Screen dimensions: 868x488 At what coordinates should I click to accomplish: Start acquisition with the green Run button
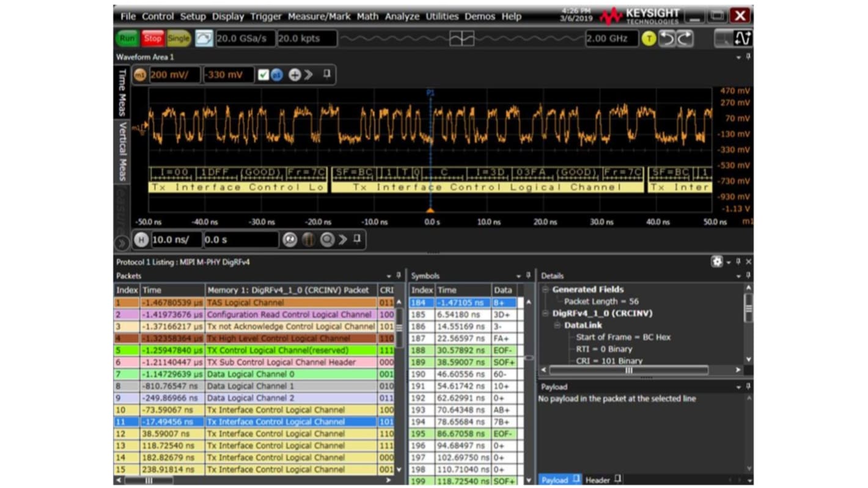(x=127, y=39)
